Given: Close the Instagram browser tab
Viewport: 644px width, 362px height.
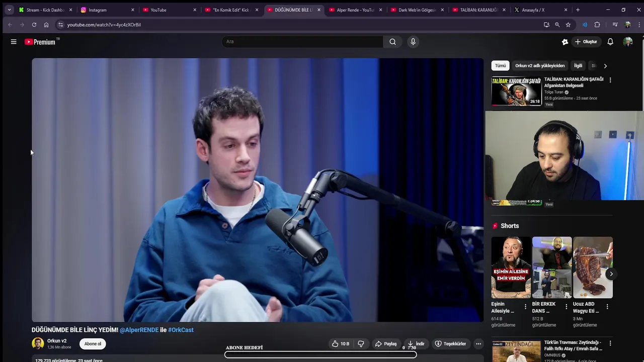Looking at the screenshot, I should (x=133, y=10).
